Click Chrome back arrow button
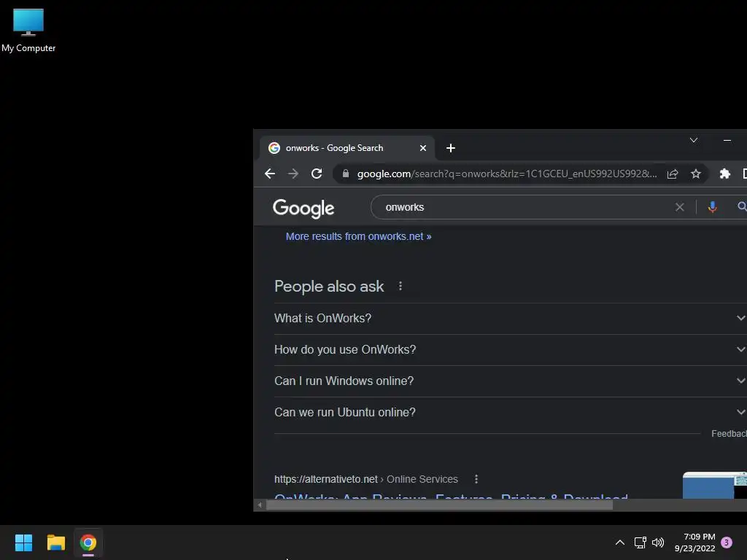Screen dimensions: 747x560 point(270,174)
